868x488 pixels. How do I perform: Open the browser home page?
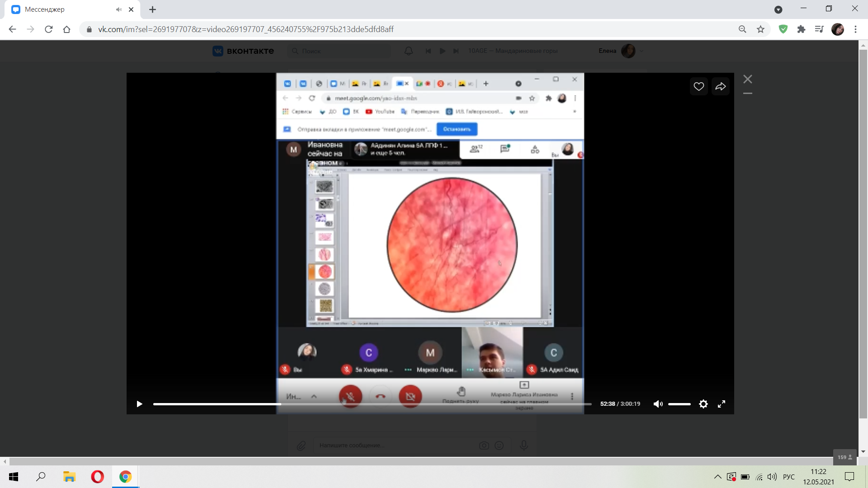pyautogui.click(x=66, y=29)
